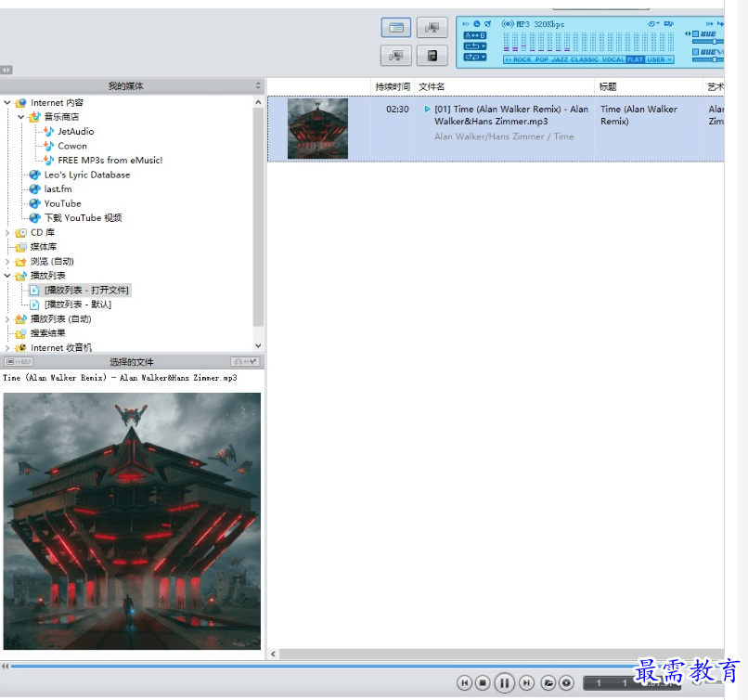
Task: Select the CLASSIC equalizer preset
Action: tap(585, 59)
